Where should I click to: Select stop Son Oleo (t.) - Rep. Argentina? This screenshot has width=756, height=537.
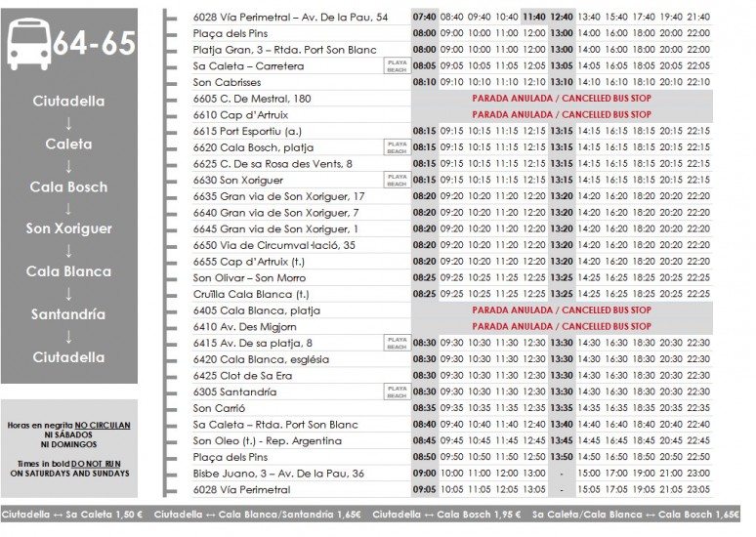[267, 441]
